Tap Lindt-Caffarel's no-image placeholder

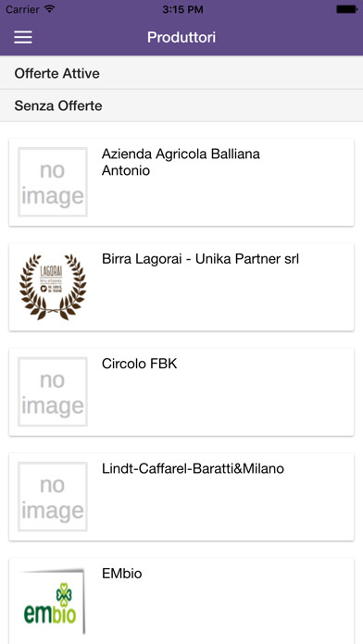pos(53,497)
